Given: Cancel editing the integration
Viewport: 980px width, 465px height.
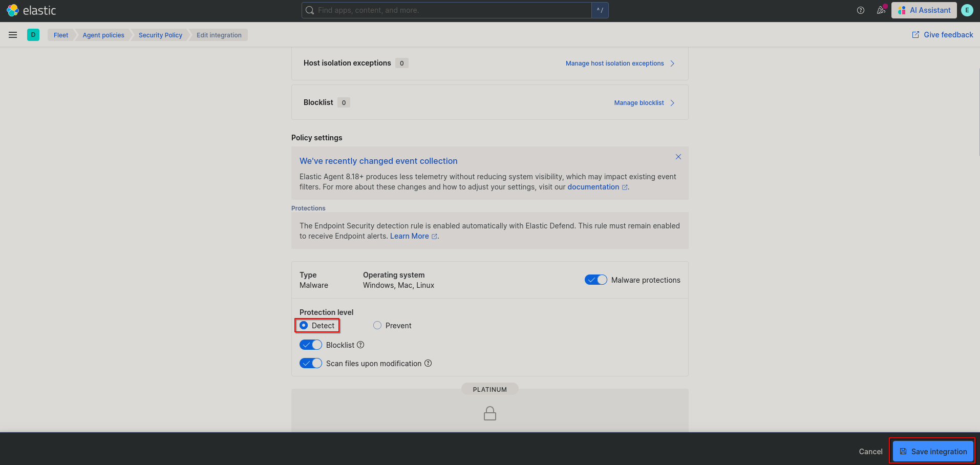Looking at the screenshot, I should pyautogui.click(x=870, y=451).
